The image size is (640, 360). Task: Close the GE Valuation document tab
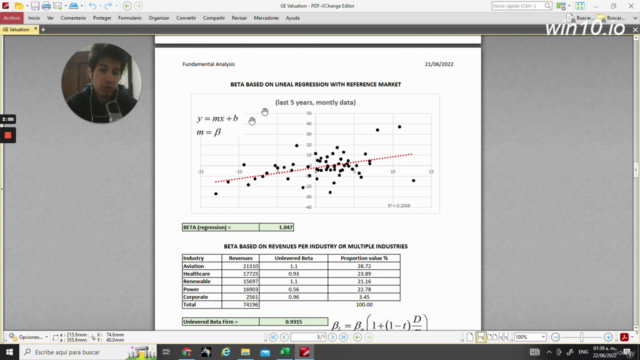(36, 29)
